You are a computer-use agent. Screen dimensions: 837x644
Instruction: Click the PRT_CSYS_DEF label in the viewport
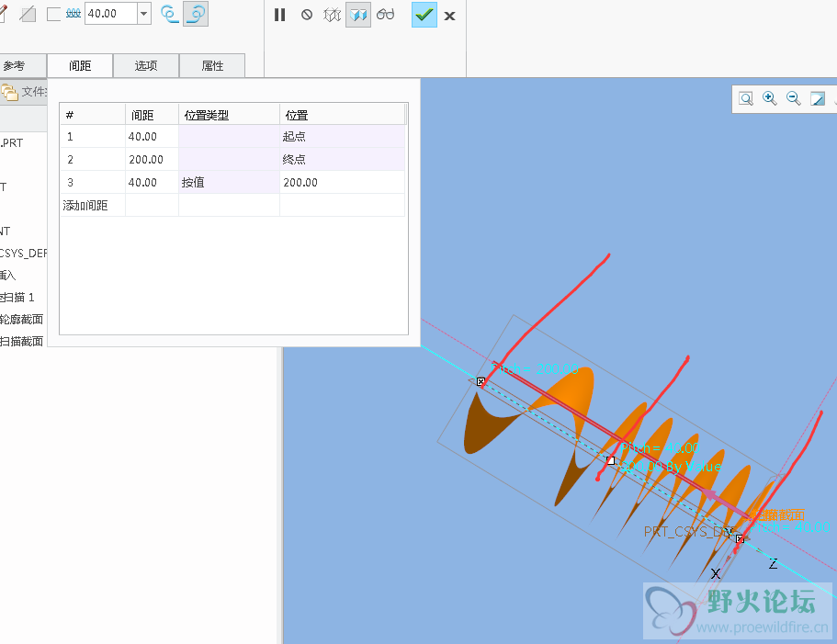[690, 531]
